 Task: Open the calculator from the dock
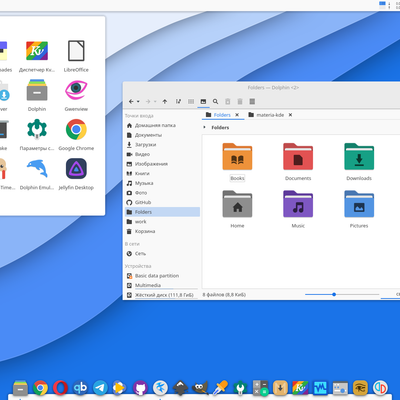(260, 388)
